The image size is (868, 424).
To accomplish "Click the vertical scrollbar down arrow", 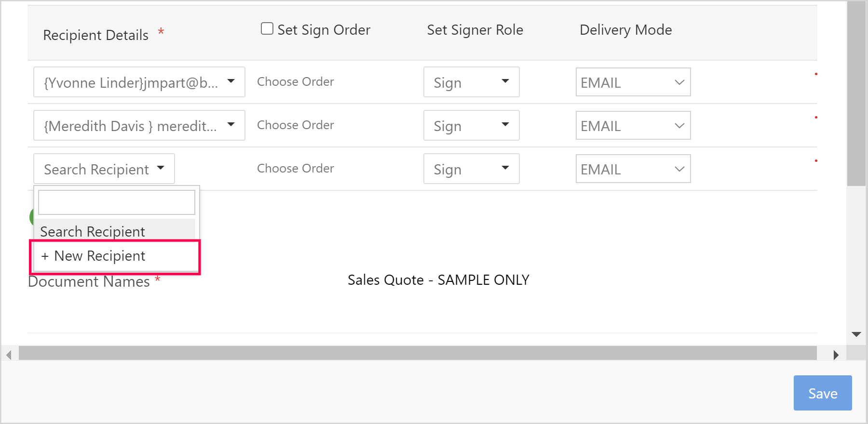I will pyautogui.click(x=856, y=334).
